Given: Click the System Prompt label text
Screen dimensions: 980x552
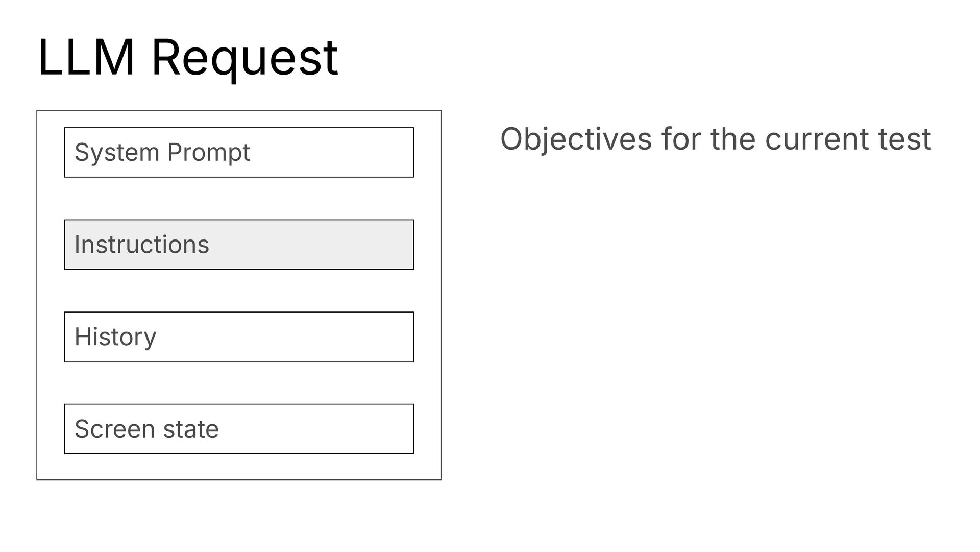Looking at the screenshot, I should click(x=162, y=153).
